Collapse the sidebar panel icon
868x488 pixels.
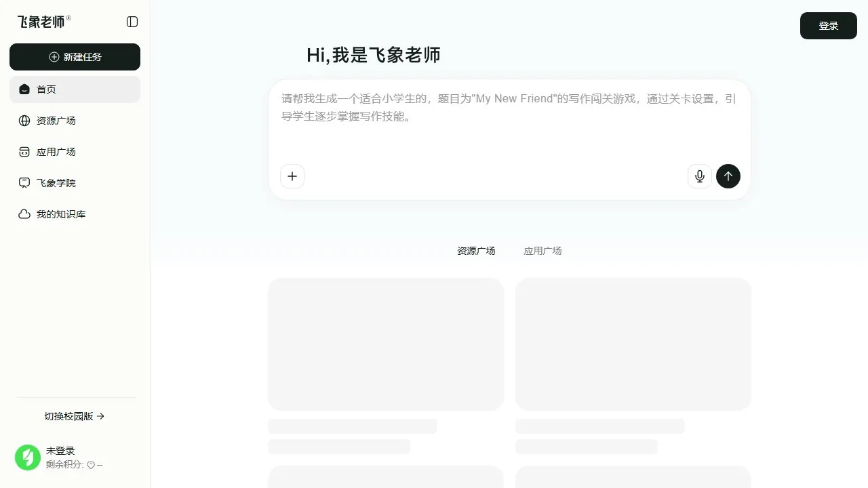point(132,22)
